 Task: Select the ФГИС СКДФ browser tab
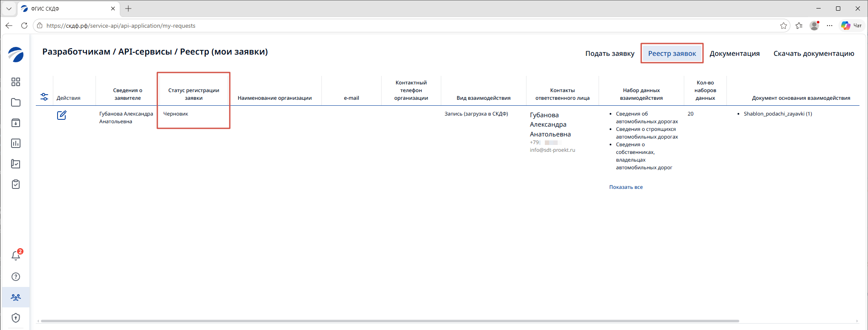(68, 9)
